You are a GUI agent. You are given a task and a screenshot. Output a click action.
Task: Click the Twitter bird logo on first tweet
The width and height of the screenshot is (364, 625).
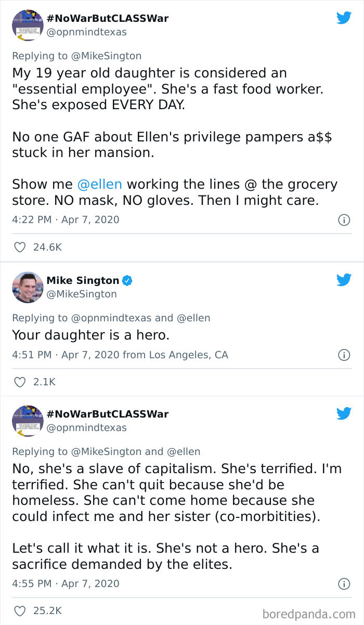click(344, 17)
